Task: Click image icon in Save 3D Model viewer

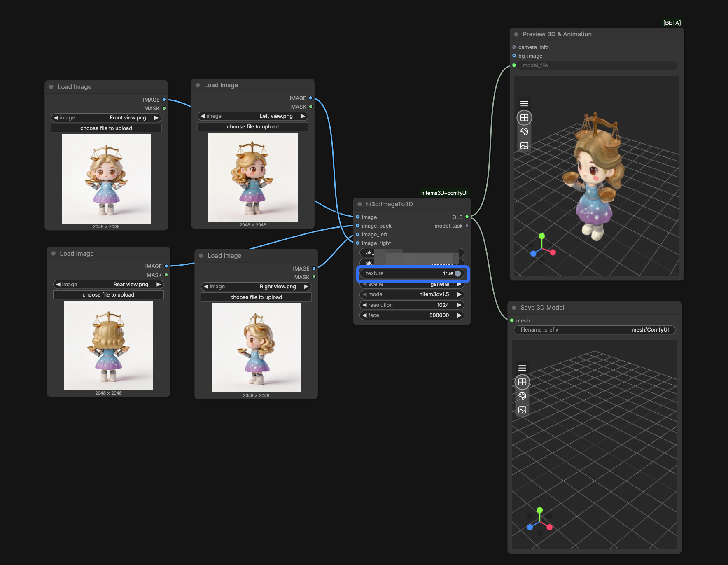Action: point(522,410)
